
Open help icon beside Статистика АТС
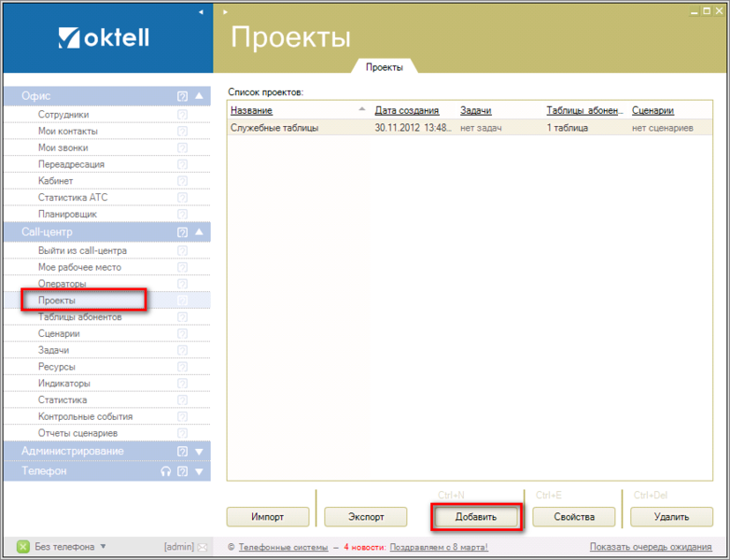183,197
